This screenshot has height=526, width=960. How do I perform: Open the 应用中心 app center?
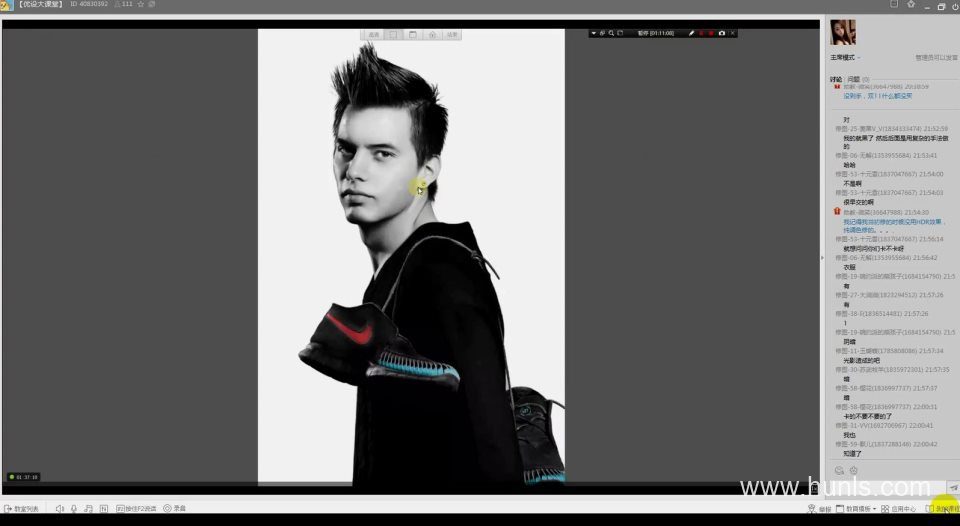tap(898, 509)
